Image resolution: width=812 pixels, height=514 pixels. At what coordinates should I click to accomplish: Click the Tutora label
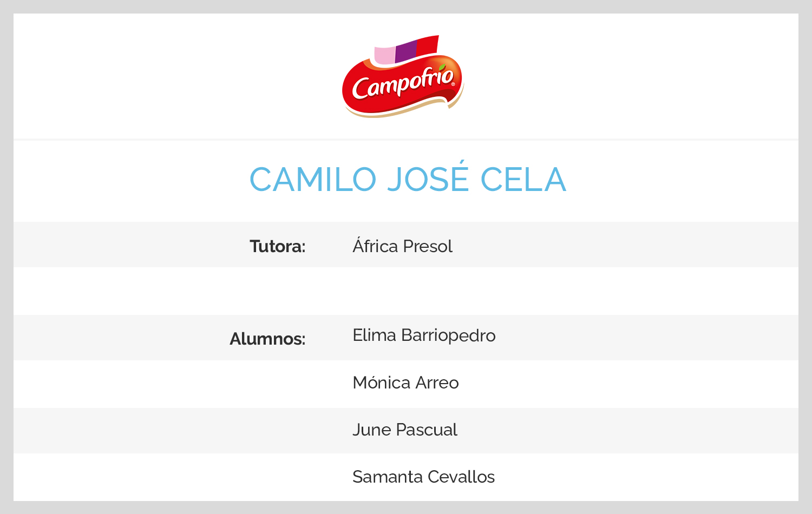tap(278, 246)
